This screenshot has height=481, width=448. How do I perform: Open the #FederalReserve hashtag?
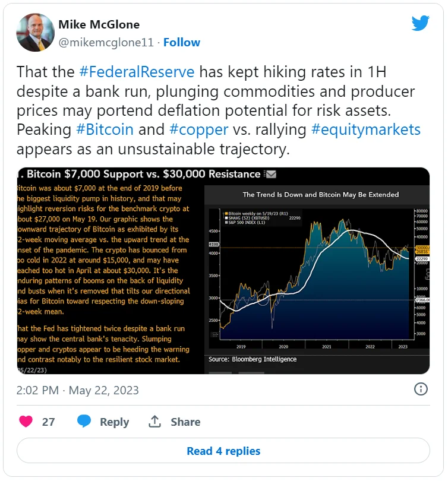tap(137, 72)
